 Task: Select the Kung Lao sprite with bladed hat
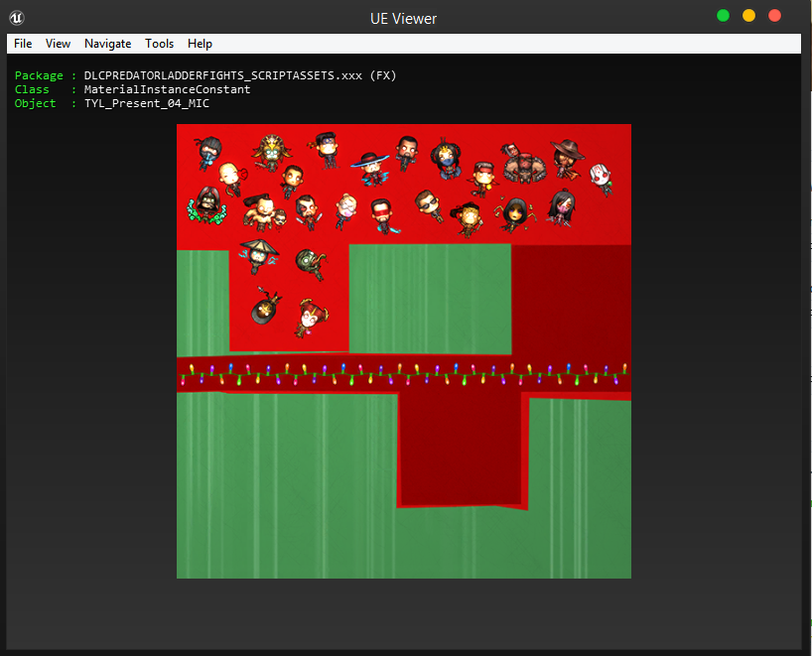point(370,167)
